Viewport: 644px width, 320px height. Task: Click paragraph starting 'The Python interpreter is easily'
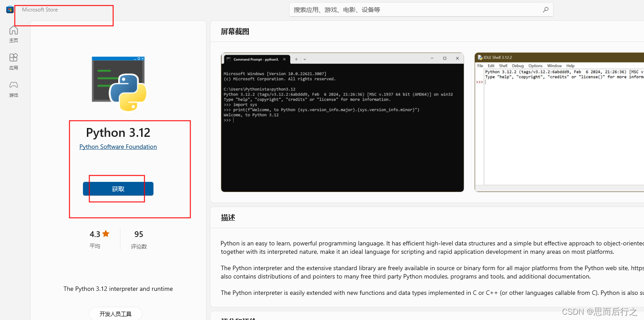pos(432,293)
